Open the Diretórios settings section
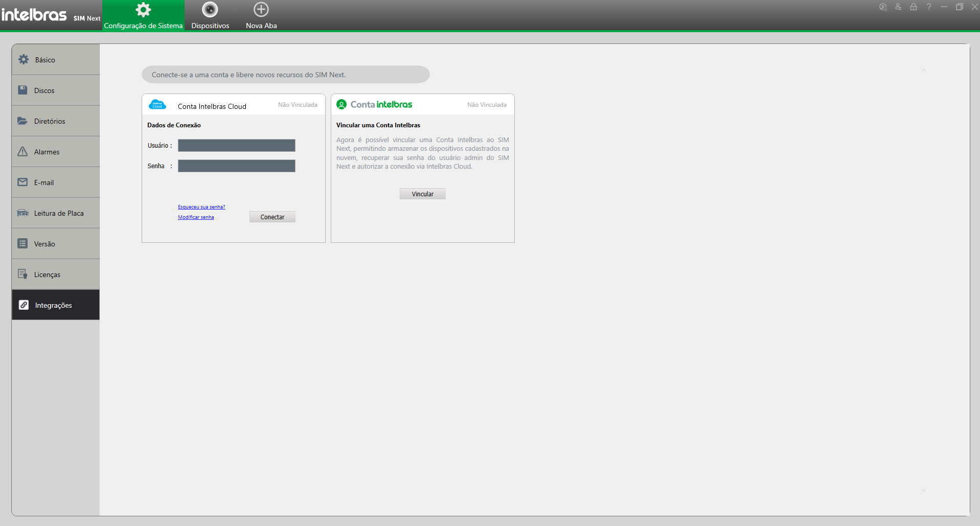The image size is (980, 526). coord(56,121)
